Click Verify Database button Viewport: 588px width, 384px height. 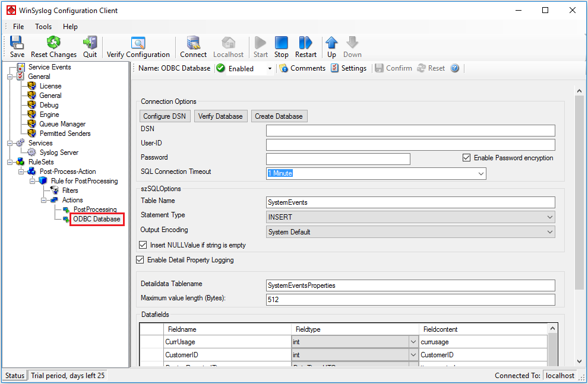click(x=220, y=116)
